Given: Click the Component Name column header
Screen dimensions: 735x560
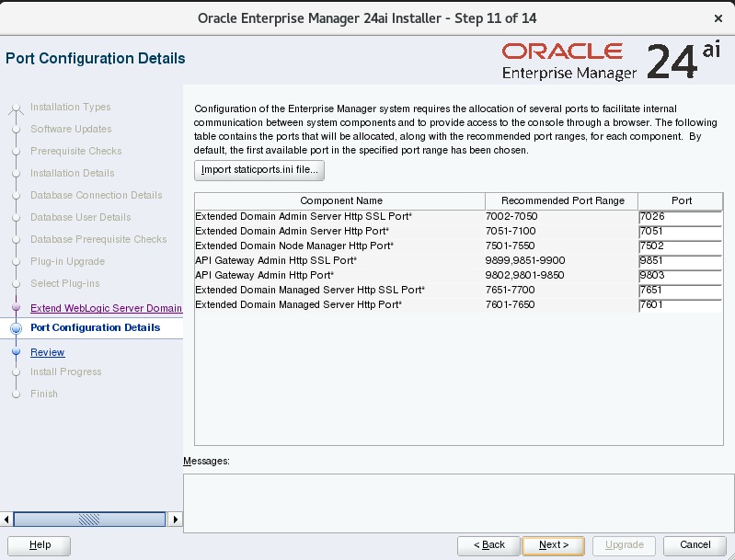Looking at the screenshot, I should 340,201.
